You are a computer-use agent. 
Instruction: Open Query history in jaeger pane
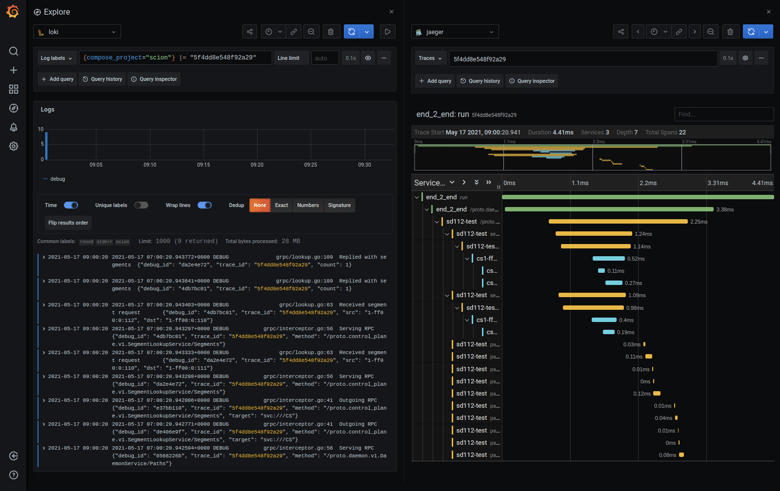(x=481, y=81)
